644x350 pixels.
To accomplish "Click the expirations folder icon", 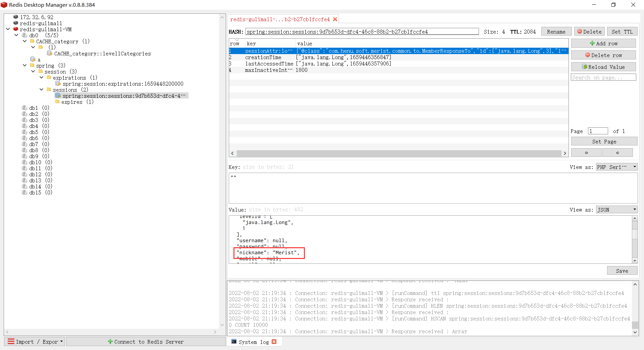I will [x=49, y=77].
